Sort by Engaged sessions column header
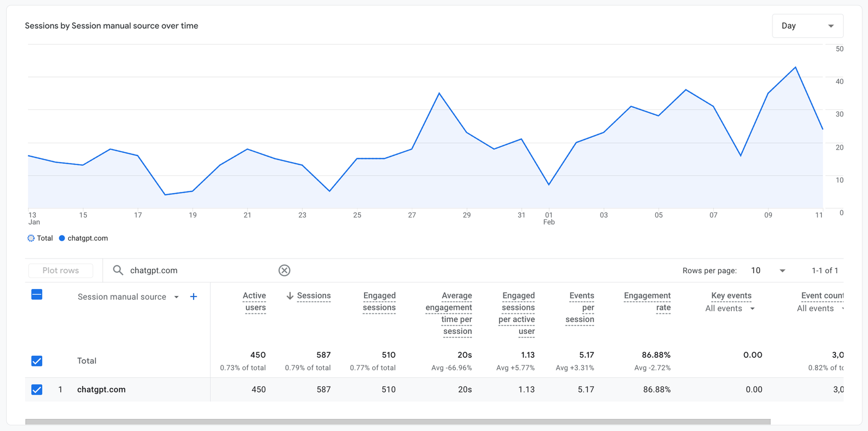 click(x=379, y=301)
